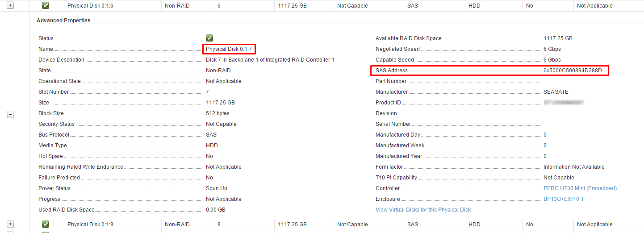Click the Advanced Properties heading
The width and height of the screenshot is (644, 233).
(x=63, y=21)
